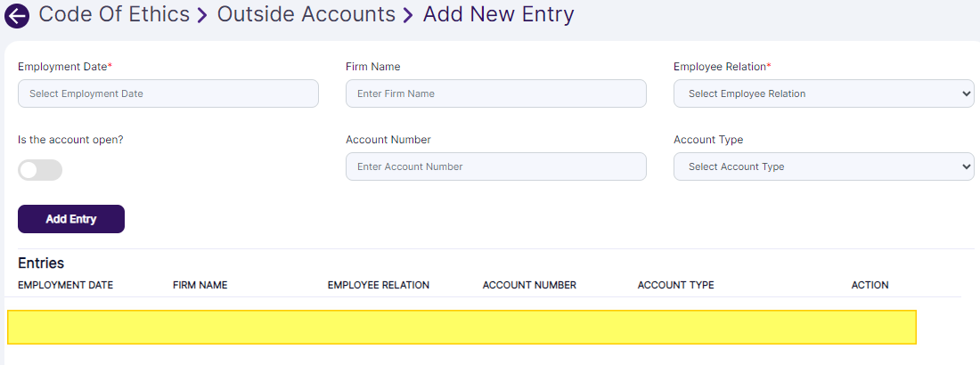Open the Select Account Type dropdown
Viewport: 980px width, 365px height.
pyautogui.click(x=823, y=166)
